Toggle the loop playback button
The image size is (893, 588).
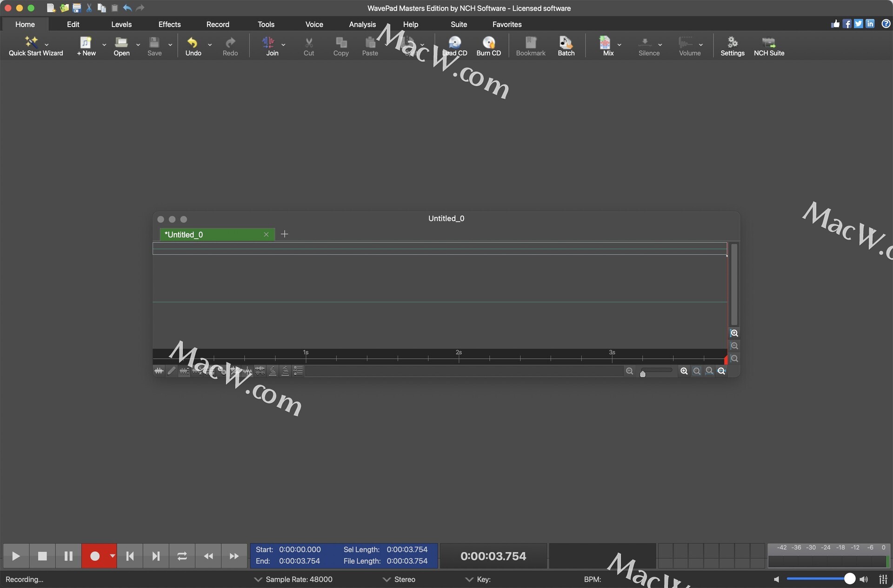182,556
